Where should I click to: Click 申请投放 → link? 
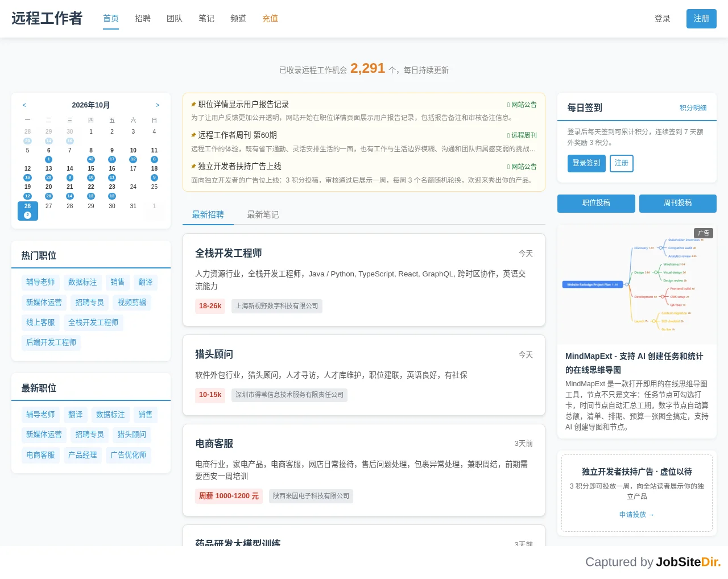click(x=637, y=515)
